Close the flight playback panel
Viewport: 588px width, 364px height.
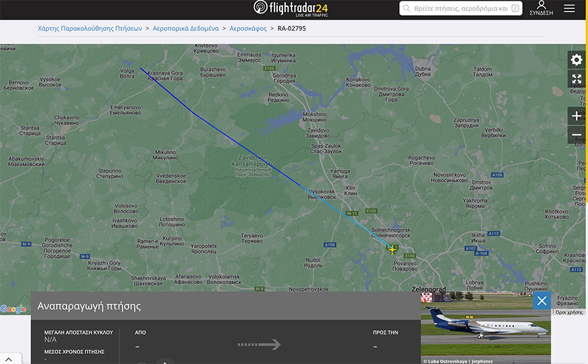[x=542, y=300]
